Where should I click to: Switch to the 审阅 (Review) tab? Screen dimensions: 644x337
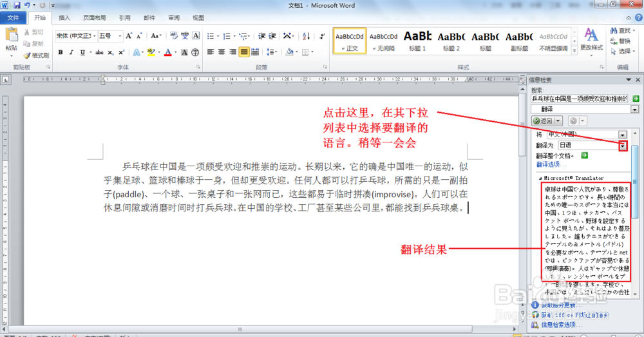click(x=174, y=17)
